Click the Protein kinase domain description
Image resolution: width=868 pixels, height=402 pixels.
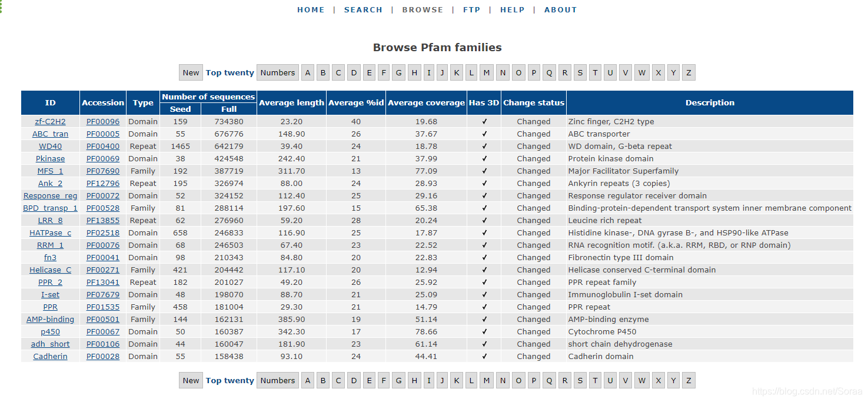coord(611,158)
